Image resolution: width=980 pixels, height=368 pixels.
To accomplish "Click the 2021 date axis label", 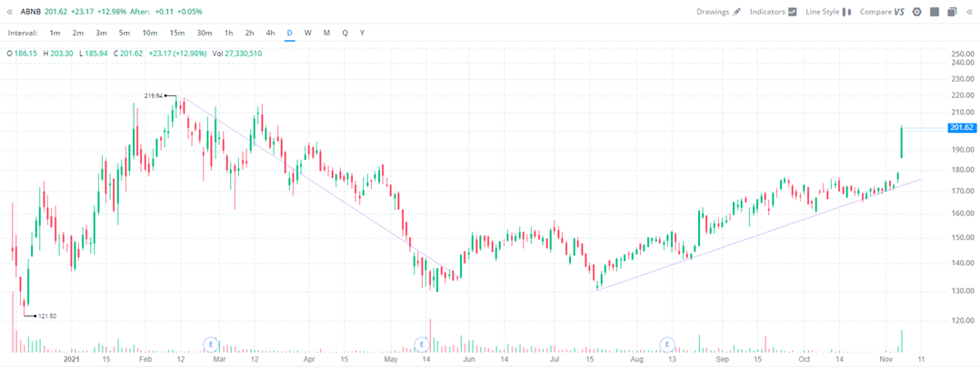I will click(x=71, y=360).
